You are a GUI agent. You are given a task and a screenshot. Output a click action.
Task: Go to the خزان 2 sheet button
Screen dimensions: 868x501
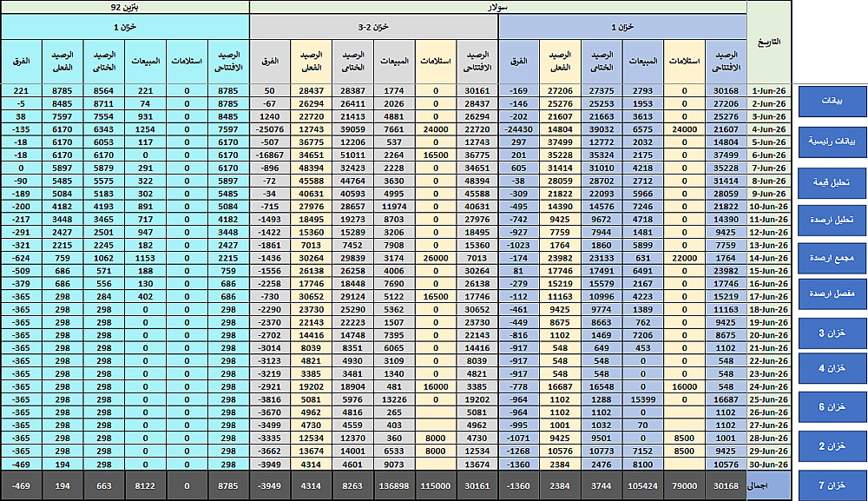pyautogui.click(x=832, y=446)
